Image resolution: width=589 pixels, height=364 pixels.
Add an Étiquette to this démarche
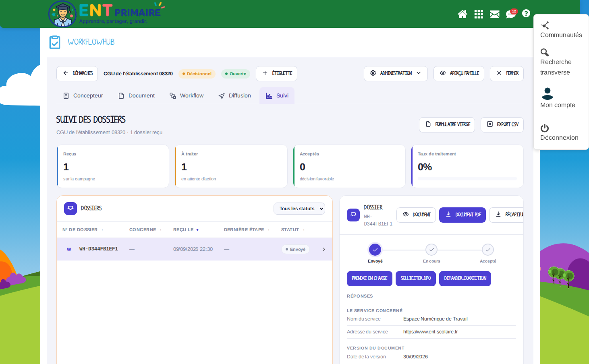click(x=277, y=73)
